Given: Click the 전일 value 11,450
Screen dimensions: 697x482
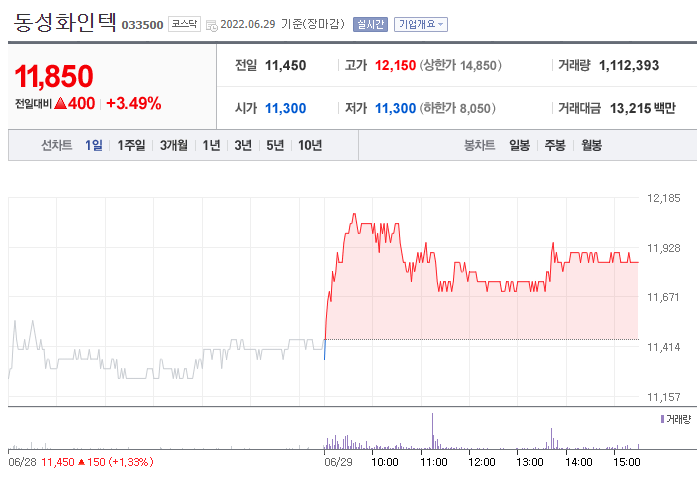Looking at the screenshot, I should pos(285,65).
